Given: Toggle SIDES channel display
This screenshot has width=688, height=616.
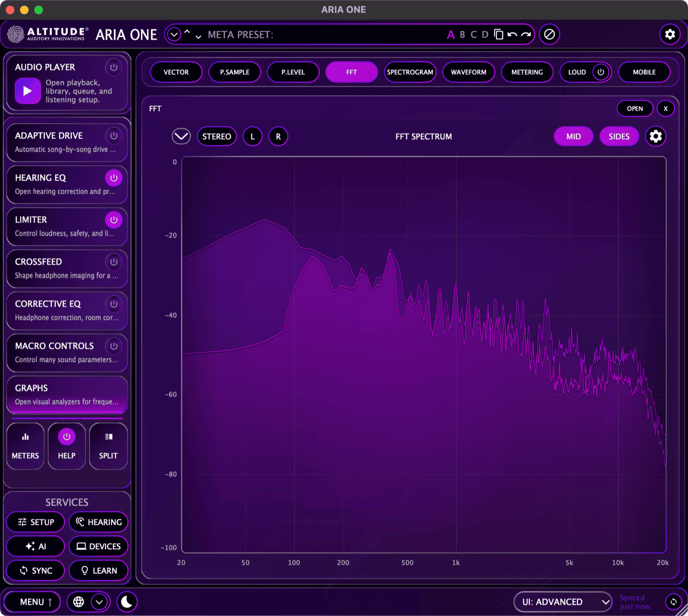Looking at the screenshot, I should tap(619, 136).
